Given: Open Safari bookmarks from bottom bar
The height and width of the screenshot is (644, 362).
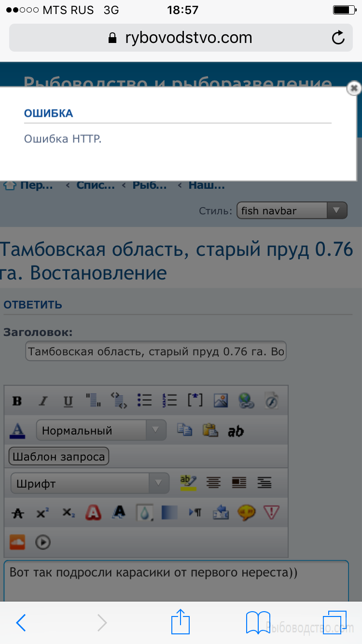Looking at the screenshot, I should click(258, 623).
